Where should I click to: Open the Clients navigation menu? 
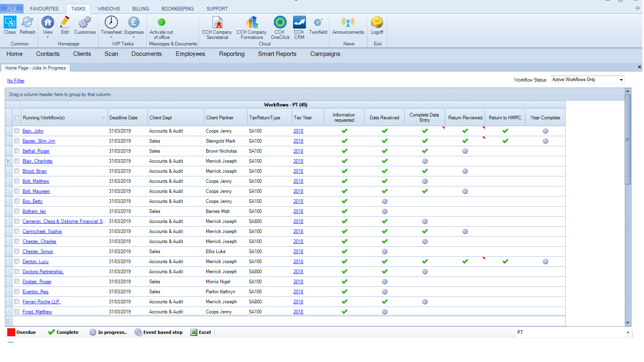tap(82, 54)
